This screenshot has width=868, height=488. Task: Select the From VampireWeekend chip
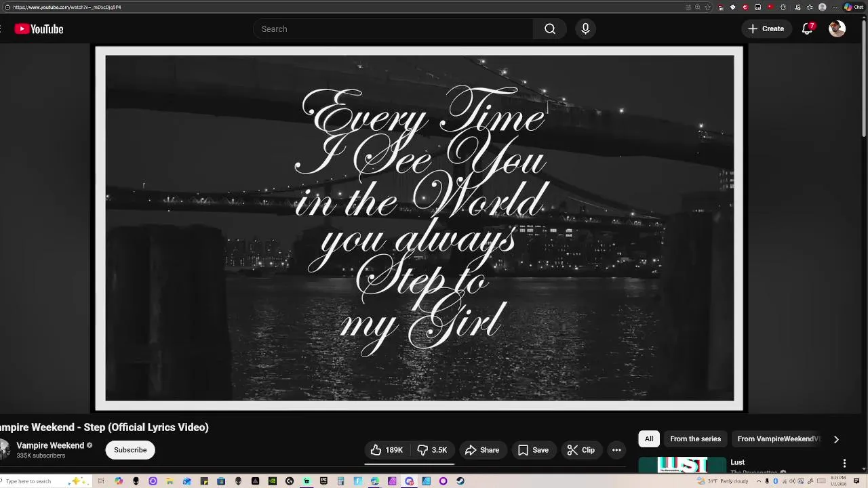(778, 439)
